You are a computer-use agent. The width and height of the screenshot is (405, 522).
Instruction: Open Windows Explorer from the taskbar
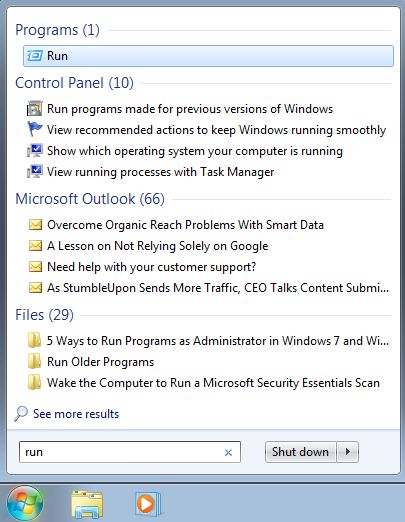(x=87, y=505)
